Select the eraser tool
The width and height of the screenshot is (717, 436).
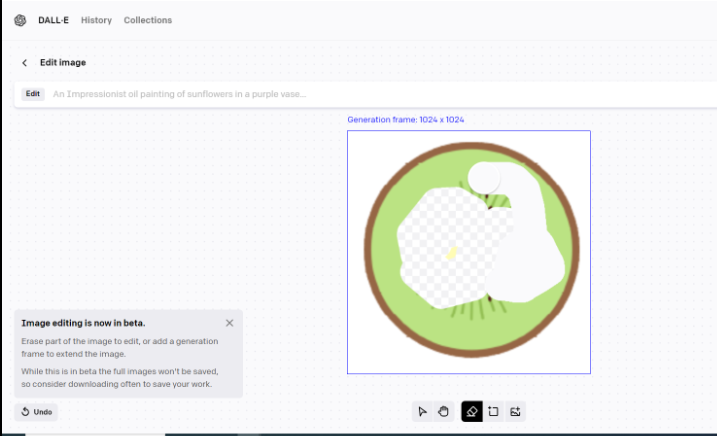pos(472,412)
